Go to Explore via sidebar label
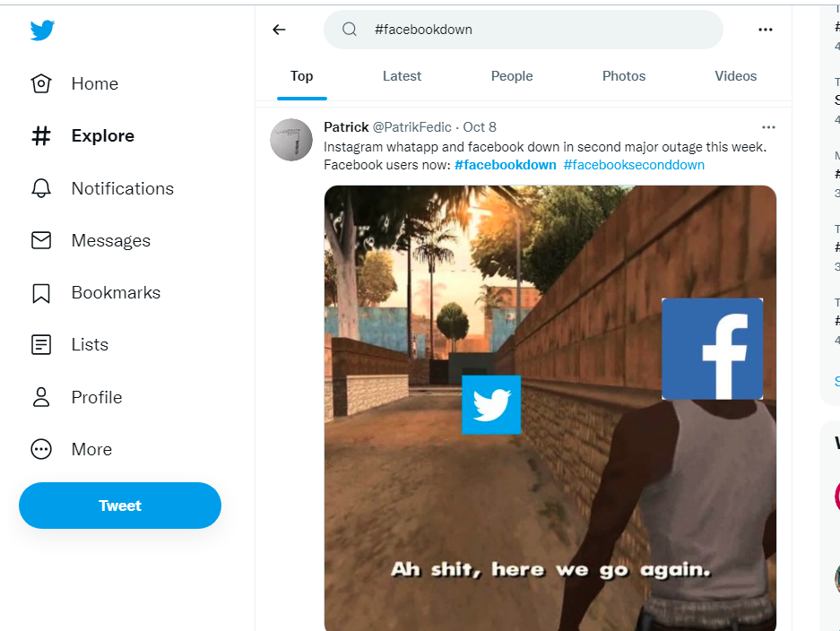The image size is (840, 631). [103, 136]
